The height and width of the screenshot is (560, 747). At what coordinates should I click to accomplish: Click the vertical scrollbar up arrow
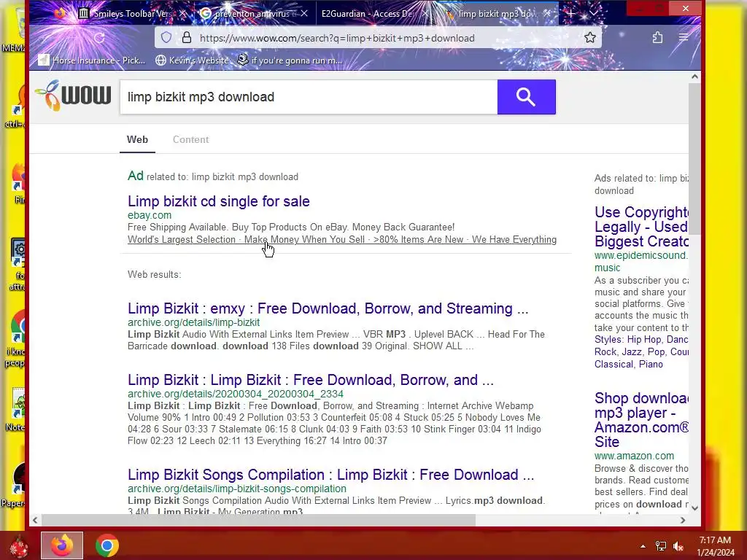click(694, 77)
